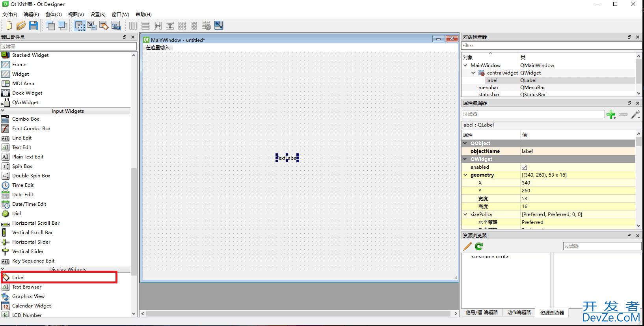Close the Object Inspector panel
Viewport: 644px width, 326px height.
(638, 37)
